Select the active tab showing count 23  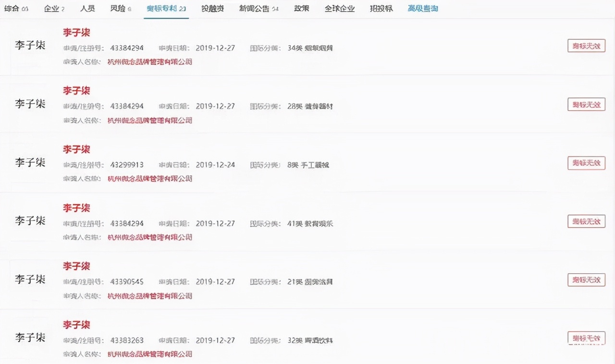(166, 9)
